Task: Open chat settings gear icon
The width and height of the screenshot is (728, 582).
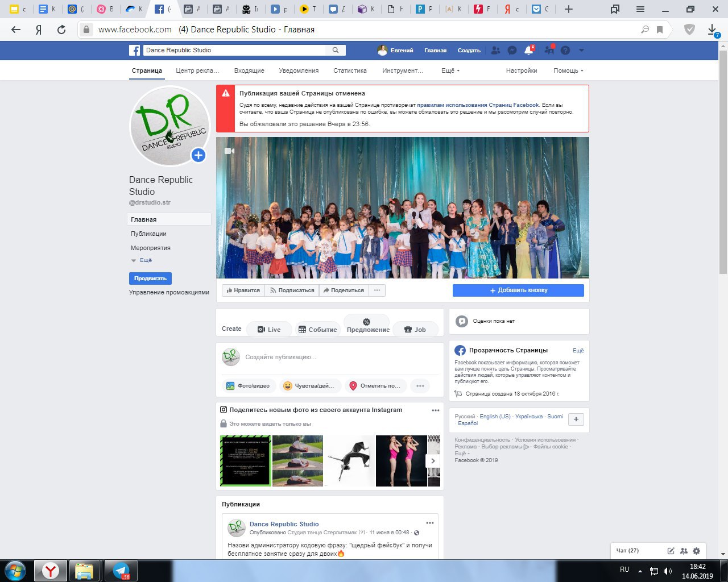Action: (x=696, y=551)
